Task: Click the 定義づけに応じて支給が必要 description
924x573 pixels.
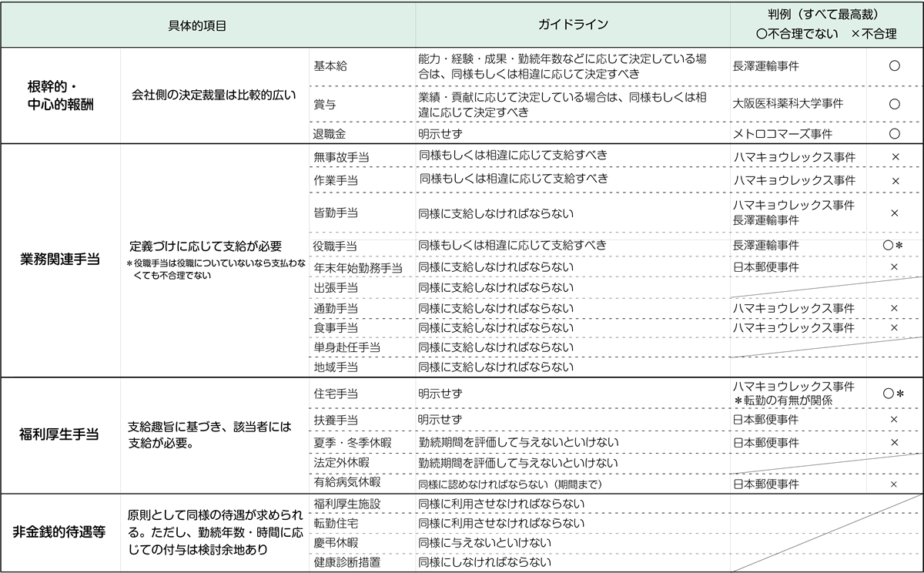Action: 205,246
